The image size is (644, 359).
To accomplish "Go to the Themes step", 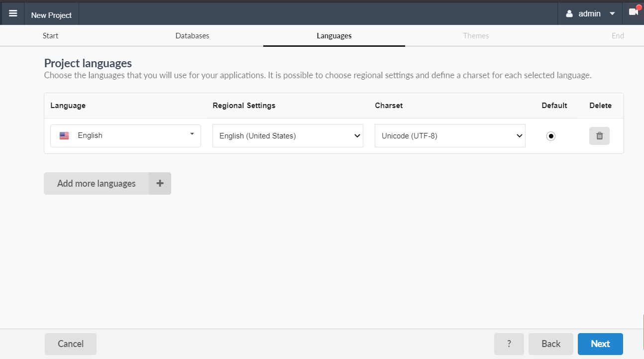I will click(x=476, y=36).
